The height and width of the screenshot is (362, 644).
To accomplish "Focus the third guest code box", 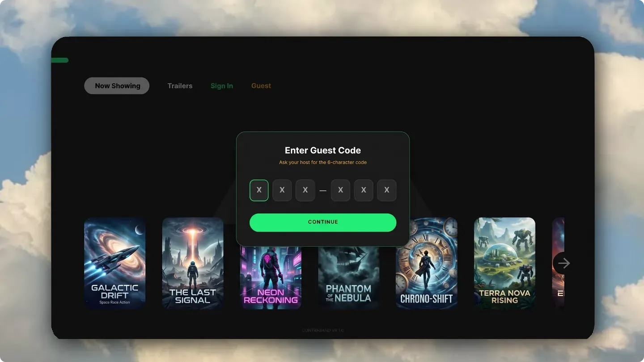I will tap(305, 190).
